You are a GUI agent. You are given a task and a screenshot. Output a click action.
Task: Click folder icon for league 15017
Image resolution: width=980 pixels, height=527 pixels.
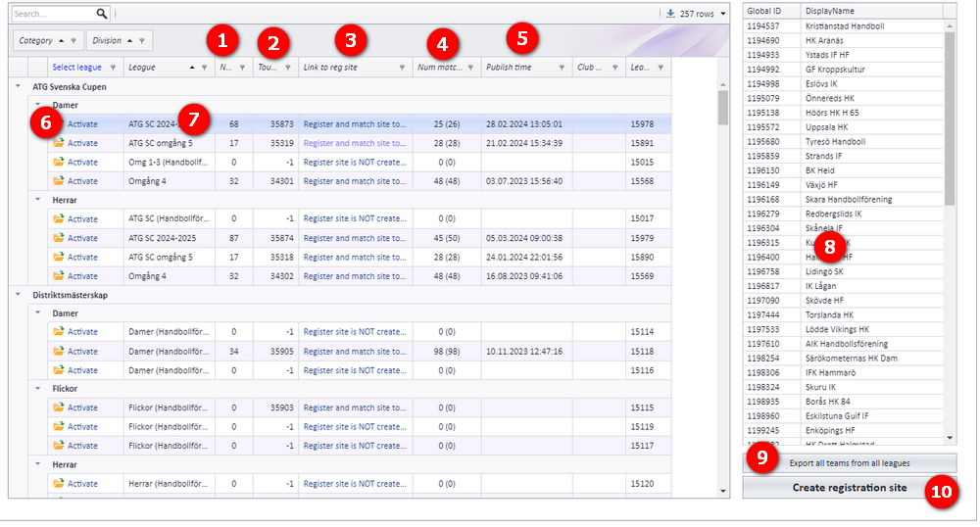59,218
